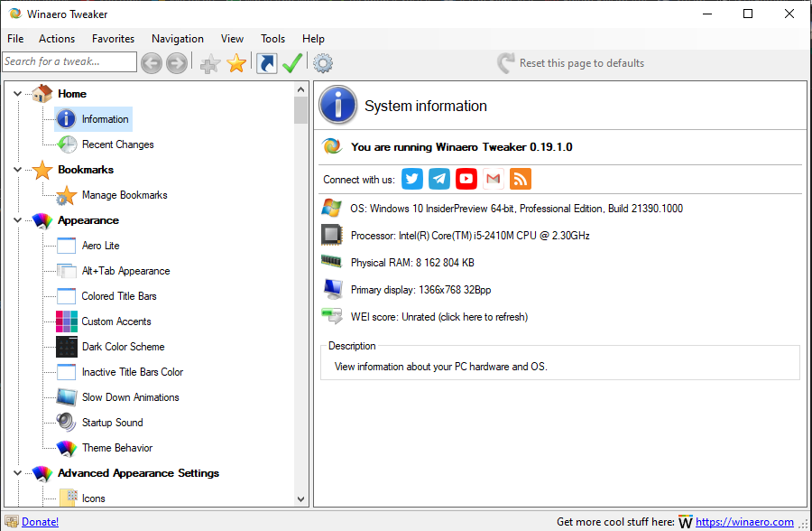Select Alt+Tab Appearance in the tree

point(125,271)
